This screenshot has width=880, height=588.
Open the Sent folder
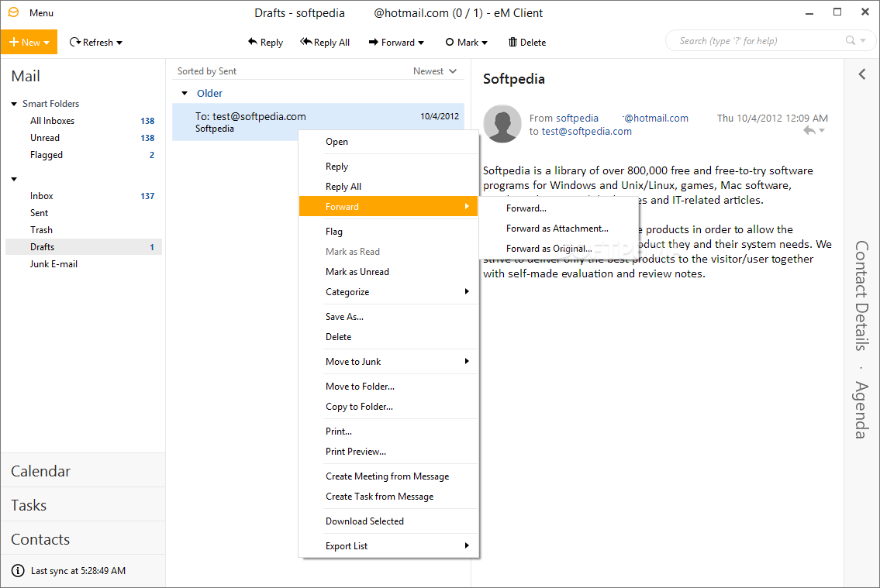(85, 212)
